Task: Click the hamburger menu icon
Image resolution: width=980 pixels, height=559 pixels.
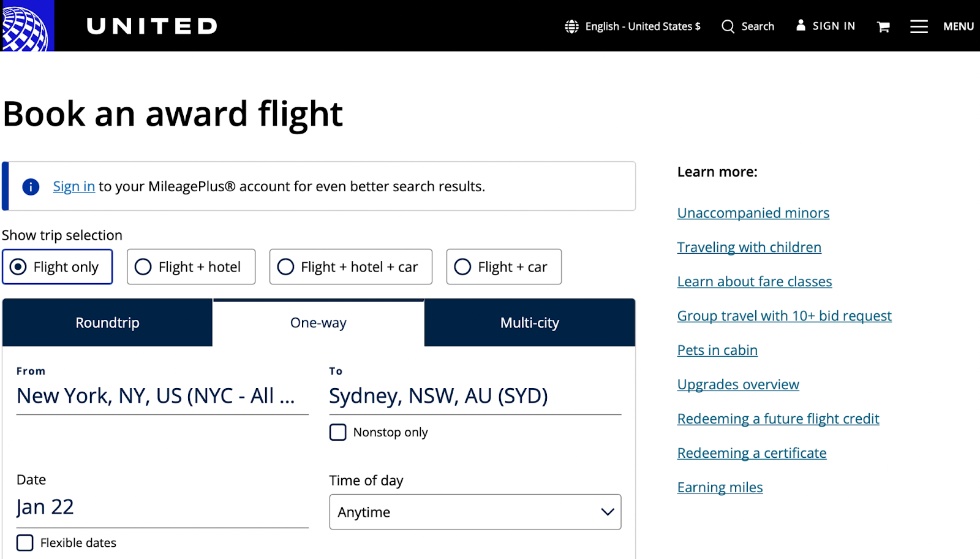Action: coord(918,26)
